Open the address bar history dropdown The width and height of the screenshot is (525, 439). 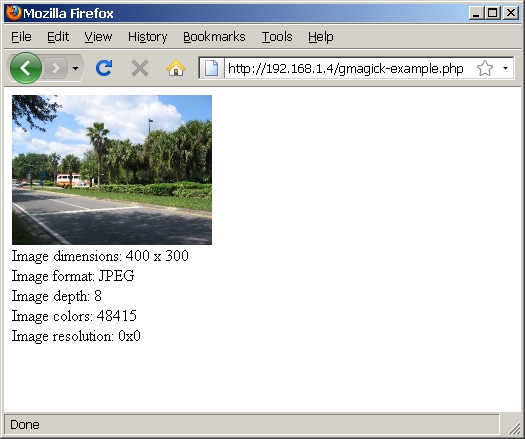tap(505, 68)
